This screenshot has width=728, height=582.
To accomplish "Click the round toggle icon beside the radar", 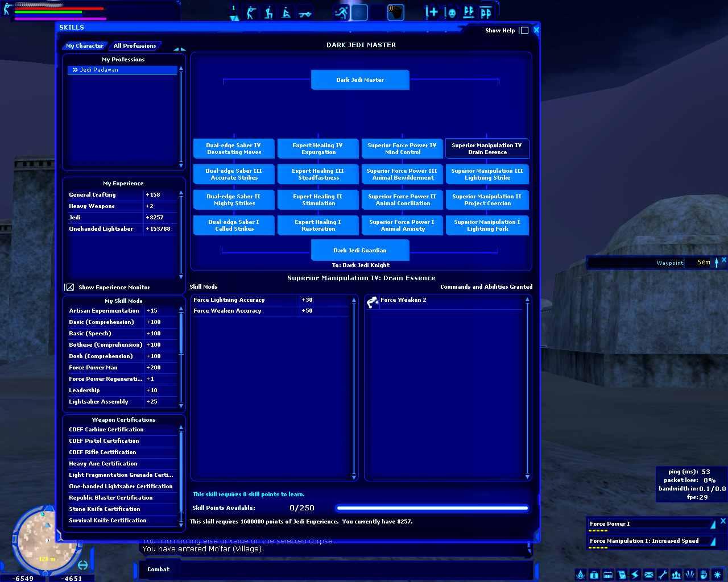I will [x=83, y=564].
